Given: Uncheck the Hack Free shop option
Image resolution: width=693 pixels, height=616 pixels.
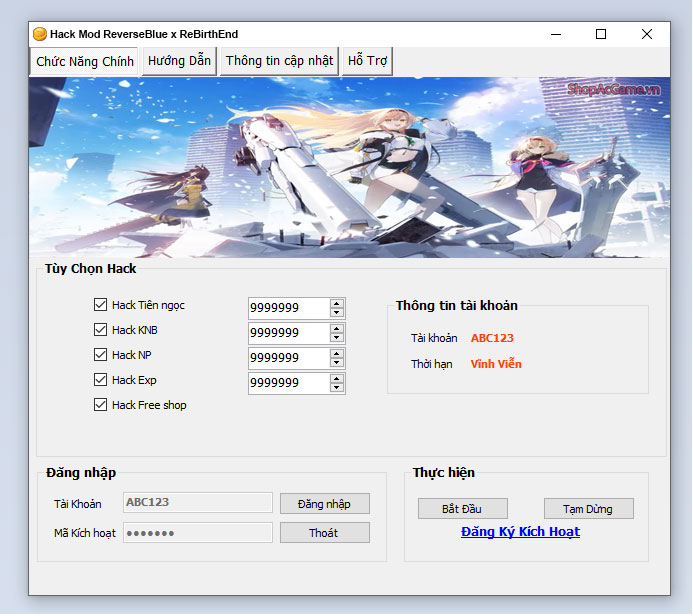Looking at the screenshot, I should pyautogui.click(x=100, y=405).
